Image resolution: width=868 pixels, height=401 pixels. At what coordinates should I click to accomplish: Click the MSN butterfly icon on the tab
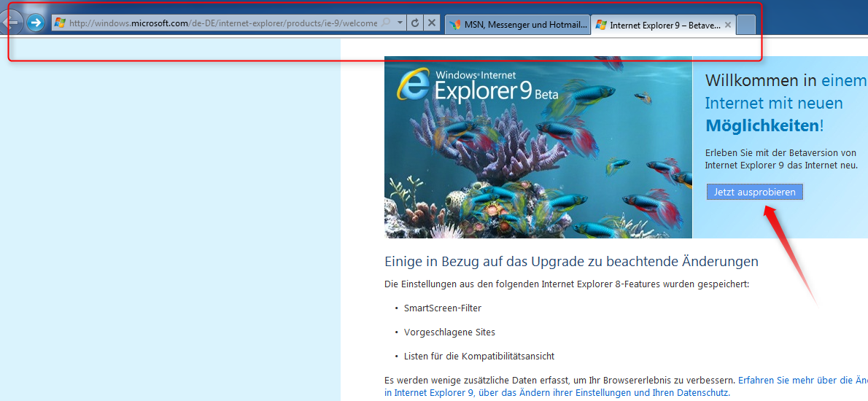[x=455, y=25]
